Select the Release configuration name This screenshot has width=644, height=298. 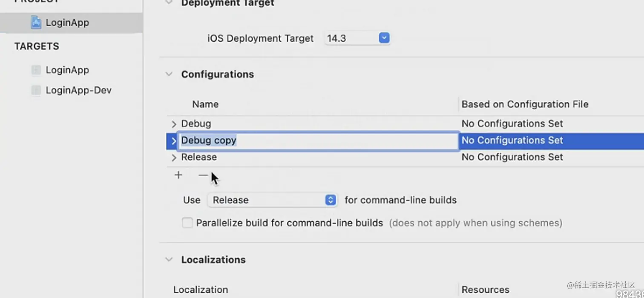pos(199,158)
